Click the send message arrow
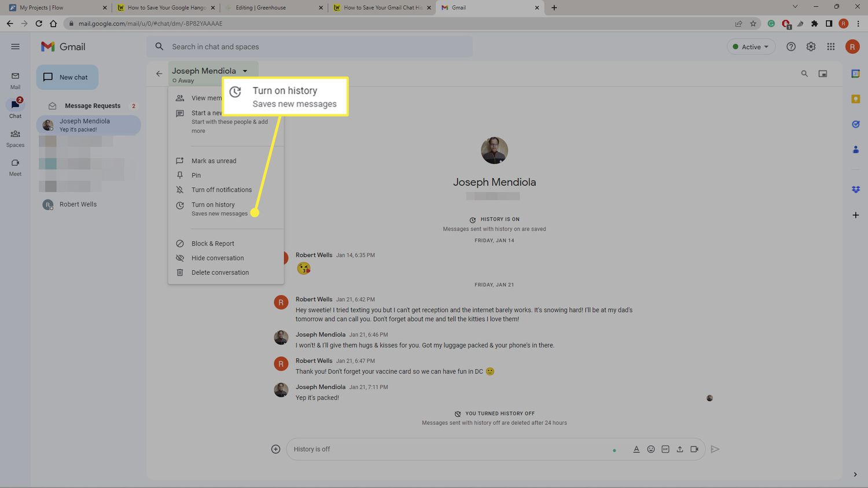Screen dimensions: 868x488 point(715,449)
